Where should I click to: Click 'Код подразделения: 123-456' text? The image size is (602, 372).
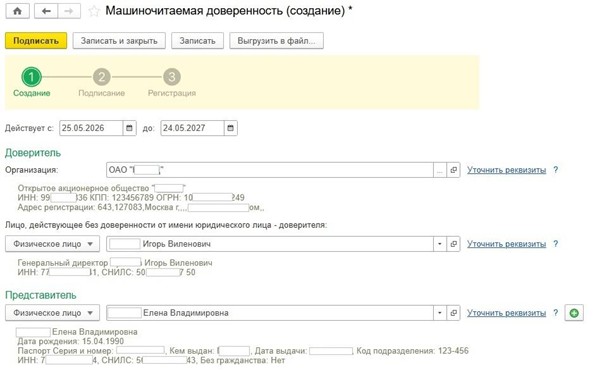(412, 351)
